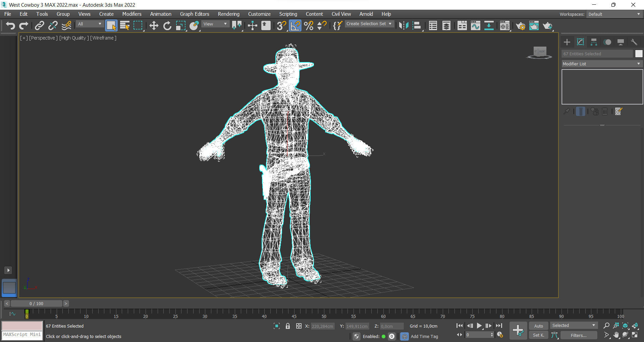
Task: Open the Rendering menu
Action: [229, 14]
